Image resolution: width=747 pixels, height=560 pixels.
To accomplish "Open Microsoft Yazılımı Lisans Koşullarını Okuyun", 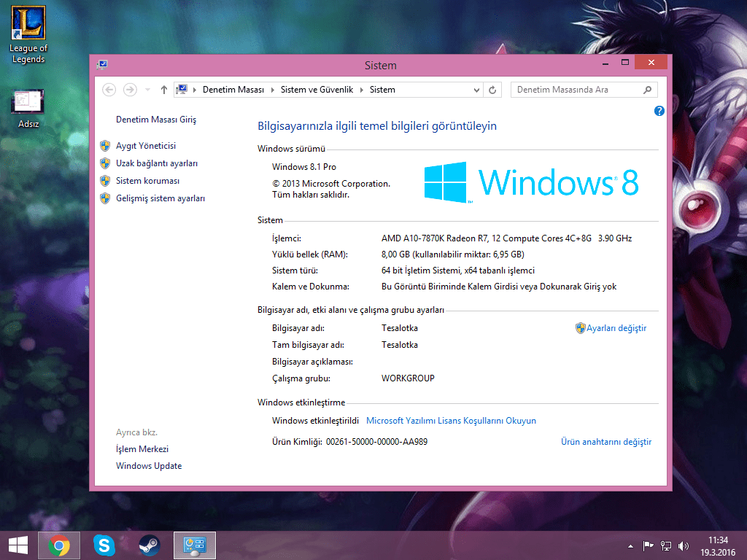I will pyautogui.click(x=451, y=421).
